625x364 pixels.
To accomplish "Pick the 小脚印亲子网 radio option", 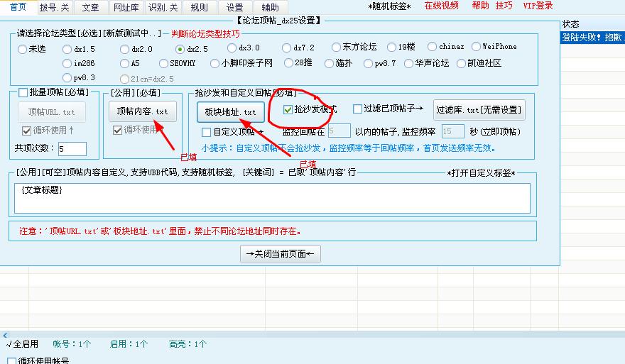I will 214,63.
